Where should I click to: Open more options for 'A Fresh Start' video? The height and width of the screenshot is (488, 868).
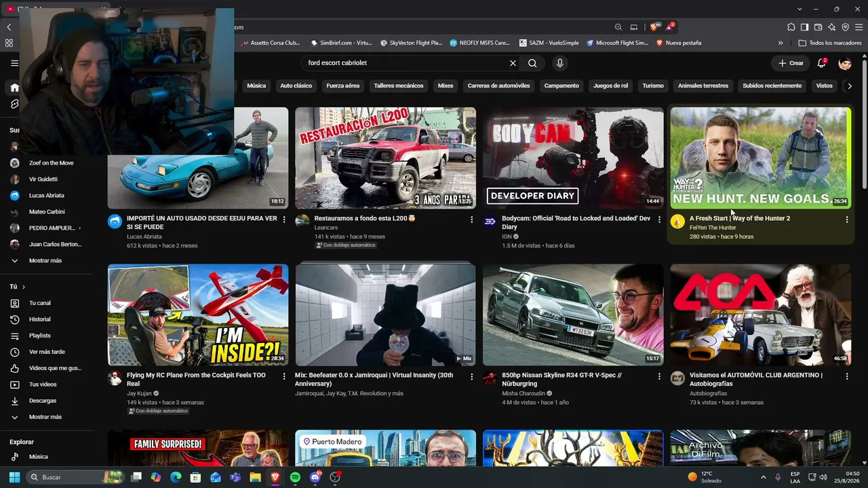coord(846,219)
